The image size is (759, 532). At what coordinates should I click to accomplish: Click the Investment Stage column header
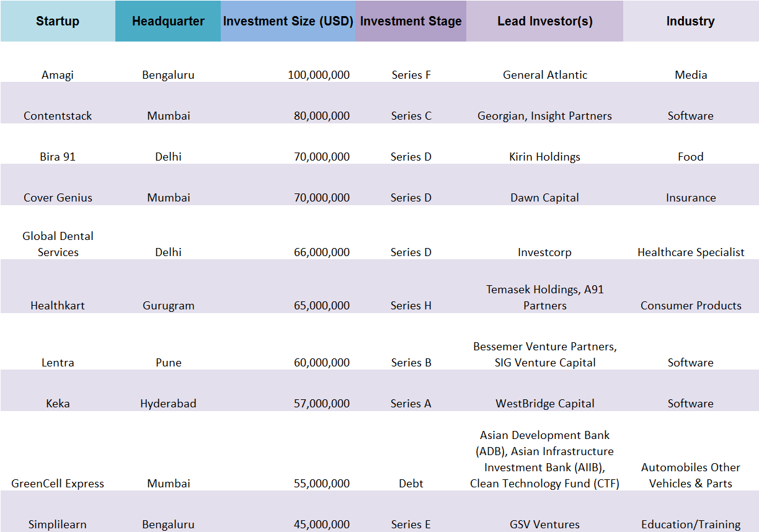click(411, 21)
